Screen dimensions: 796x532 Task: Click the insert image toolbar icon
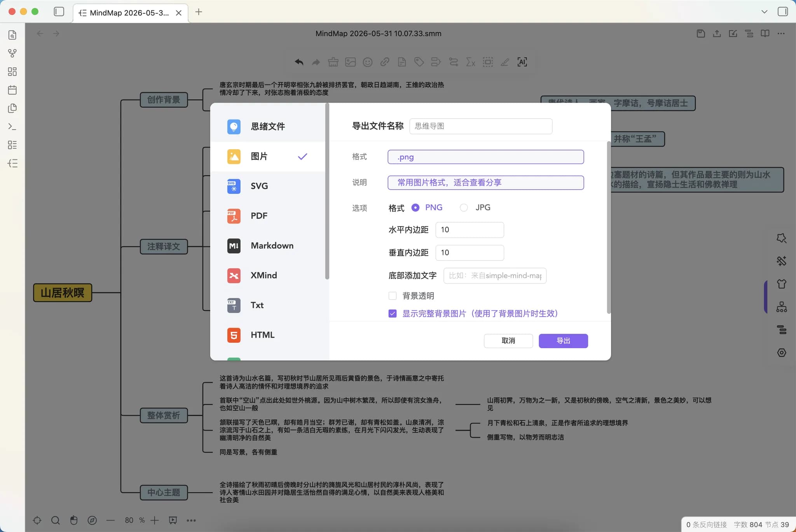(x=350, y=62)
